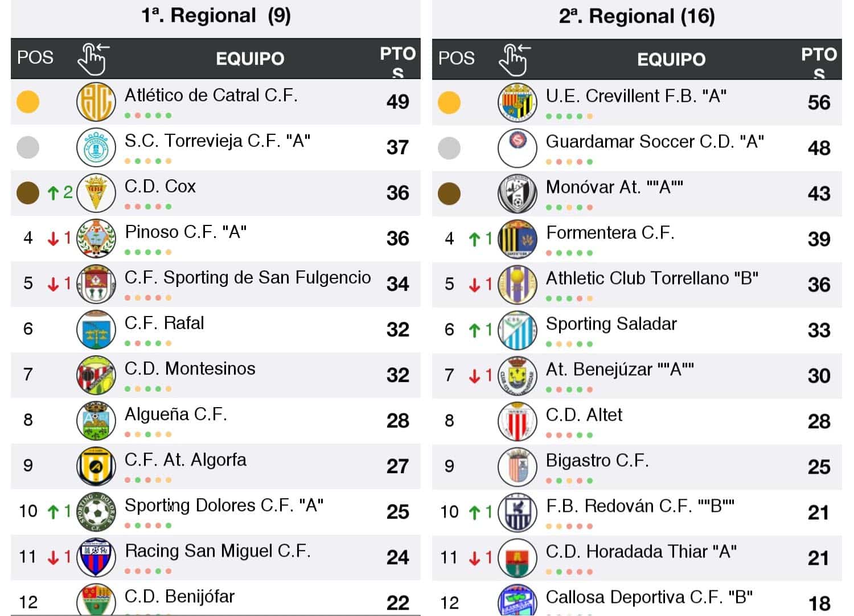Click the gold first-place dot beside Catral
Image resolution: width=854 pixels, height=616 pixels.
[28, 102]
